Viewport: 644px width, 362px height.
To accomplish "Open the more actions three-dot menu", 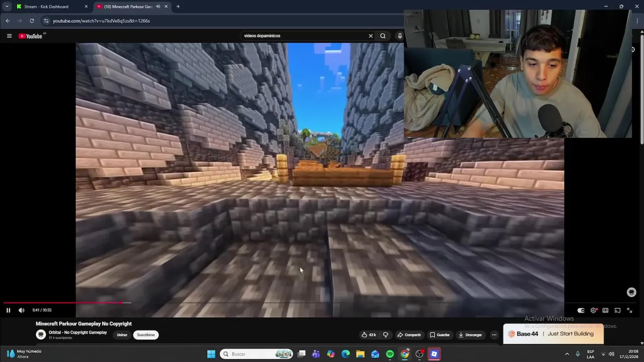I will 494,335.
